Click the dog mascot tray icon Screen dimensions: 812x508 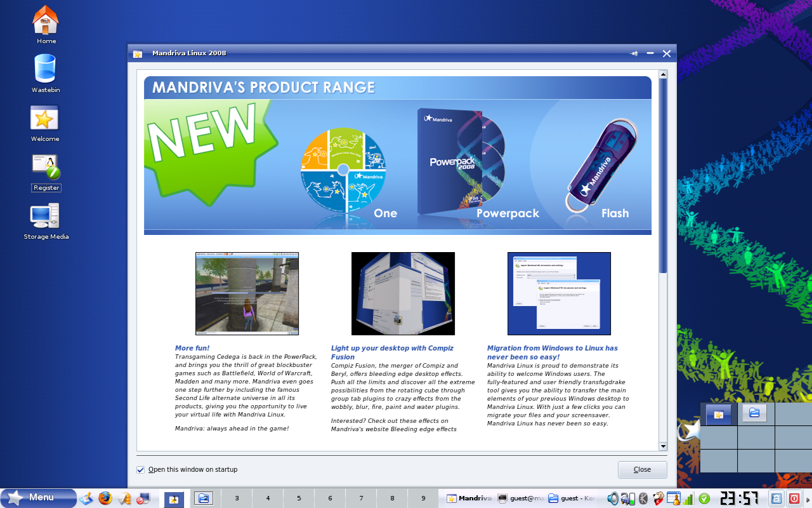click(x=658, y=498)
